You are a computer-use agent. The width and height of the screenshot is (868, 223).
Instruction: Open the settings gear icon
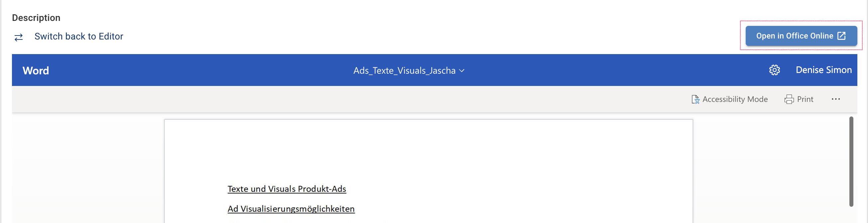[x=774, y=70]
